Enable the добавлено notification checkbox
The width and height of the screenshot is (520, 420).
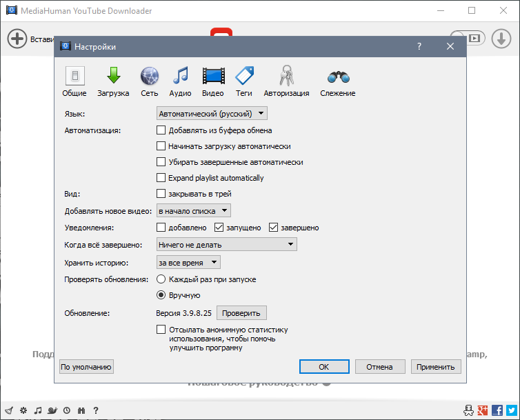tap(161, 228)
